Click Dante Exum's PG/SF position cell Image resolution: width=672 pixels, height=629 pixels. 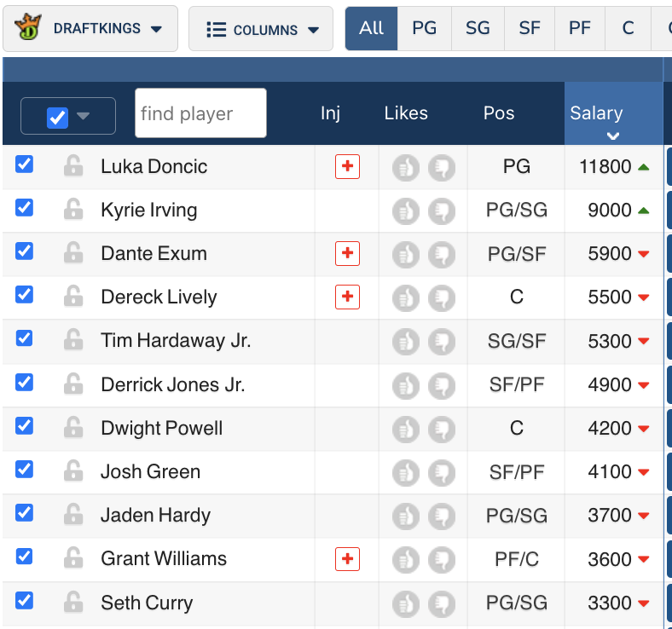coord(517,254)
